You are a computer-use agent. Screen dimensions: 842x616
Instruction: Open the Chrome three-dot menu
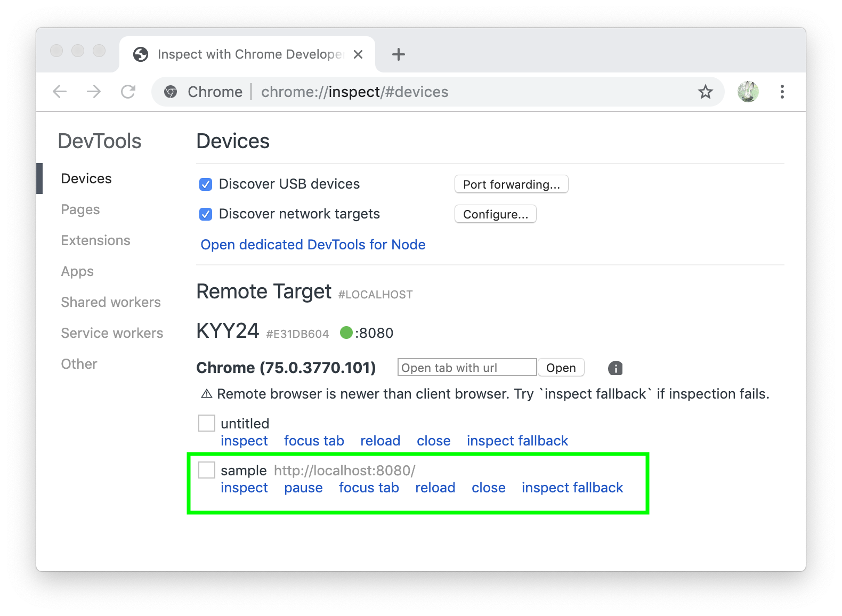tap(782, 92)
